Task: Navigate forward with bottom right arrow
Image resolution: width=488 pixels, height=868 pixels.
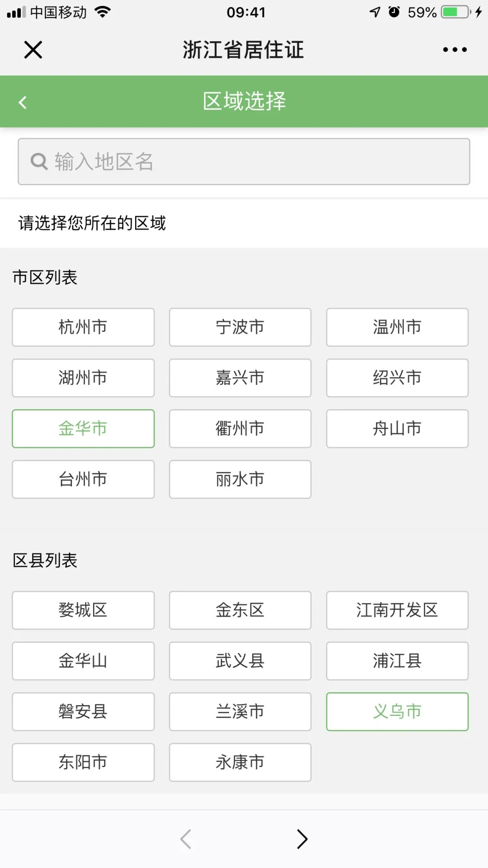Action: [302, 839]
